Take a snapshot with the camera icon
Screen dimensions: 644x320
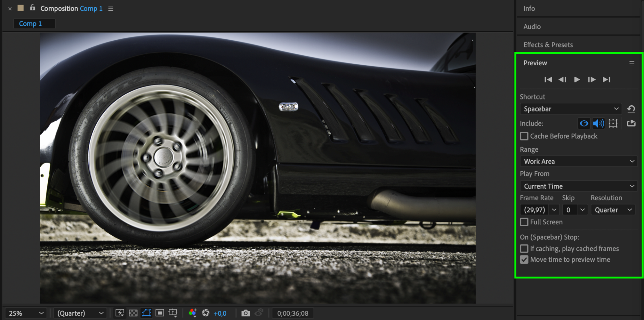pos(245,313)
